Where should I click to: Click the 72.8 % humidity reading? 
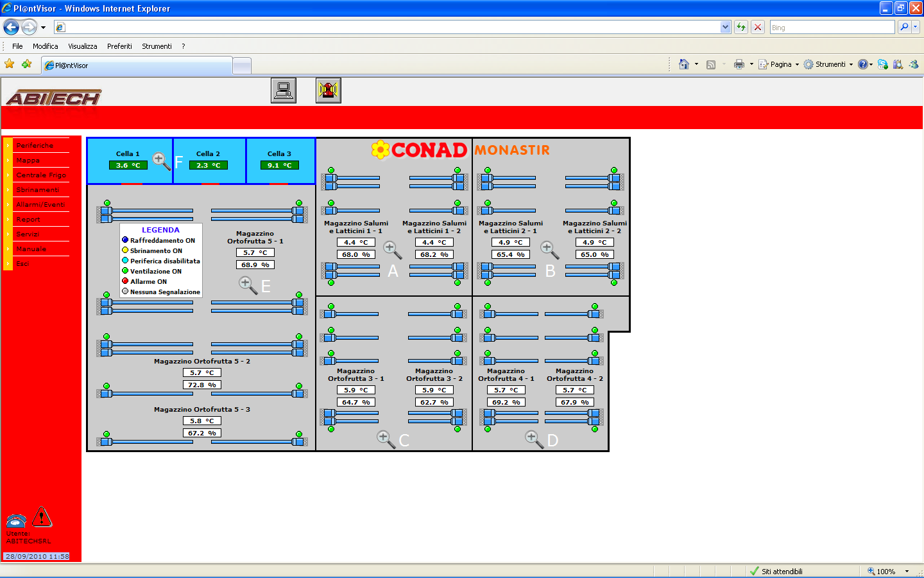pos(202,385)
